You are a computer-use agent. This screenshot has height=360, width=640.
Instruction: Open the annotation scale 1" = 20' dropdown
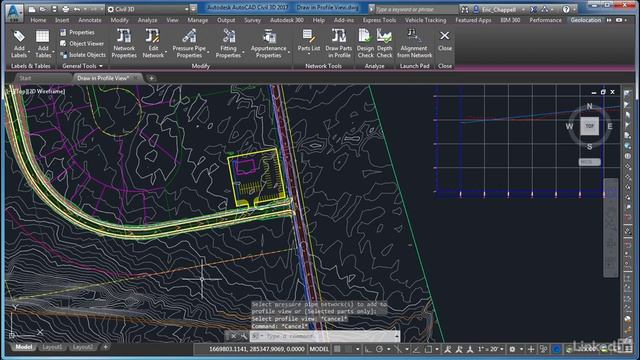tap(490, 349)
